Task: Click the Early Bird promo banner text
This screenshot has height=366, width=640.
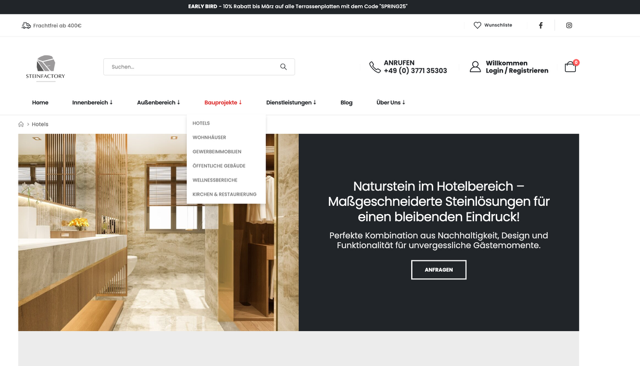Action: point(298,7)
